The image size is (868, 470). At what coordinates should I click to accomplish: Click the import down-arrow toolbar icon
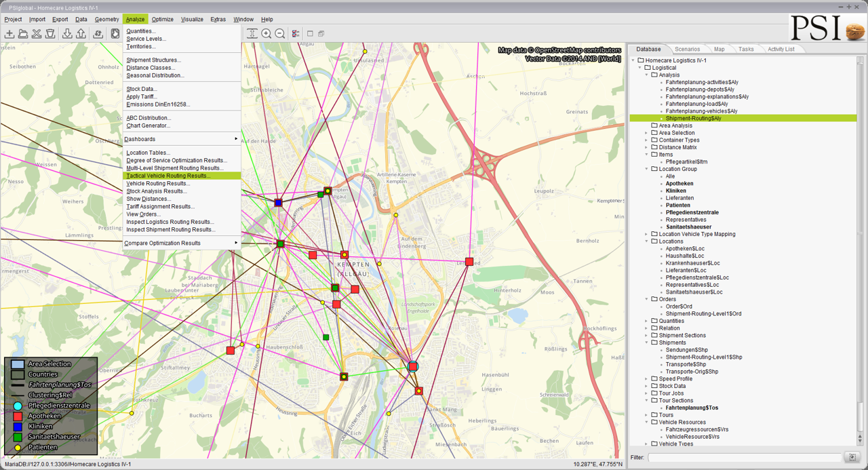pos(67,34)
